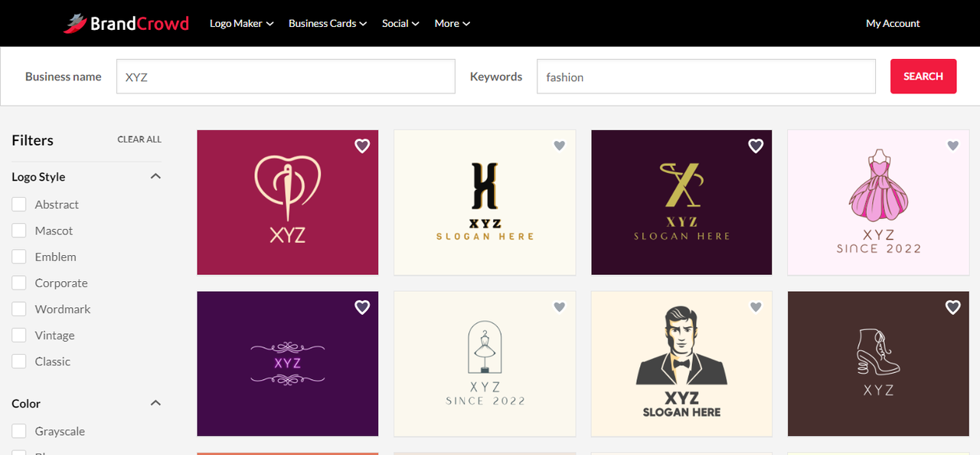Favorite the purple ornamental XYZ logo
This screenshot has height=455, width=980.
point(362,307)
